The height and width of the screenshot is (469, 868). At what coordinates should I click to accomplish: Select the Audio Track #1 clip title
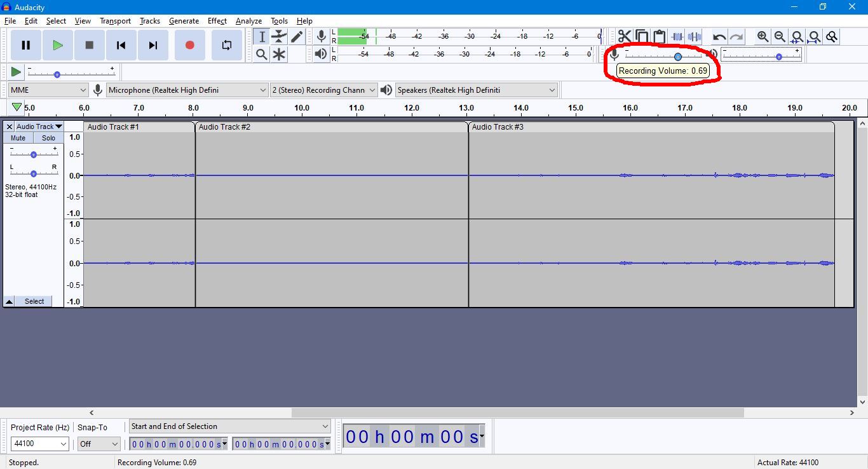click(x=113, y=127)
